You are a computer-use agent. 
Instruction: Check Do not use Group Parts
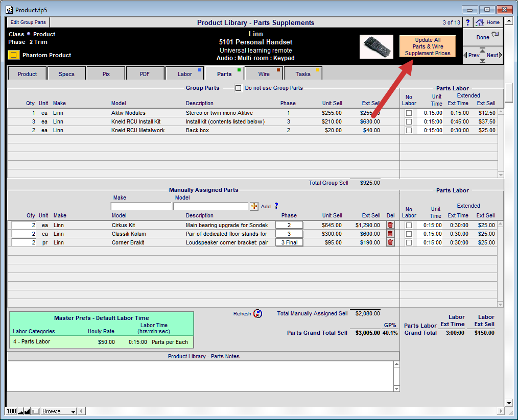pos(238,88)
